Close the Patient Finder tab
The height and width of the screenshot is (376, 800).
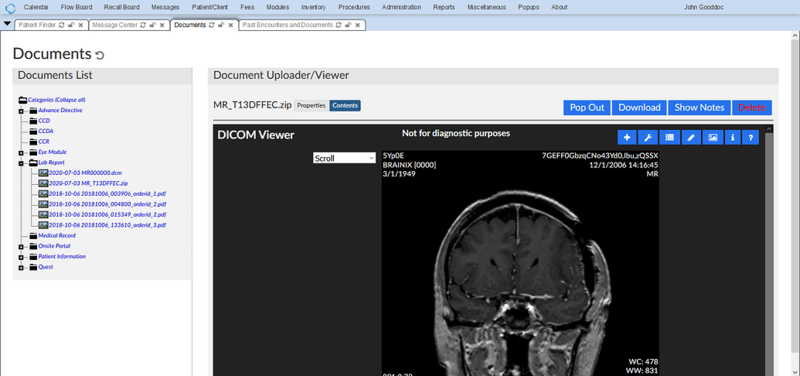coord(81,25)
